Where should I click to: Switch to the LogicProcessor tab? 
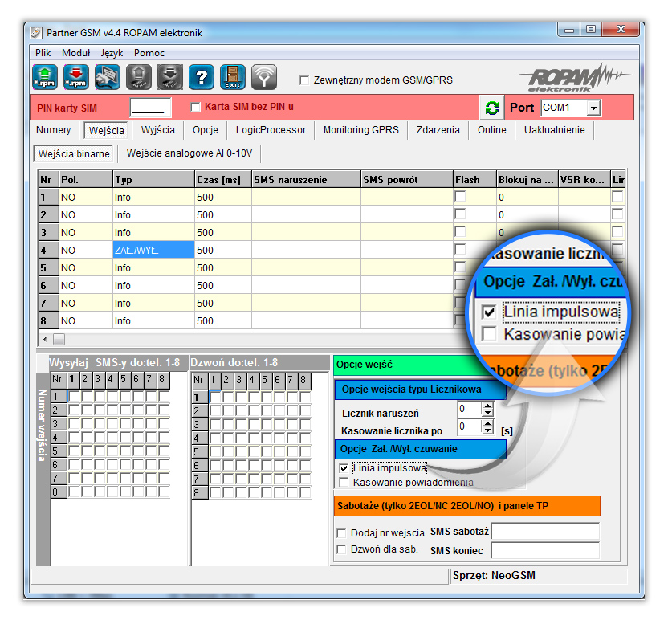(x=271, y=130)
